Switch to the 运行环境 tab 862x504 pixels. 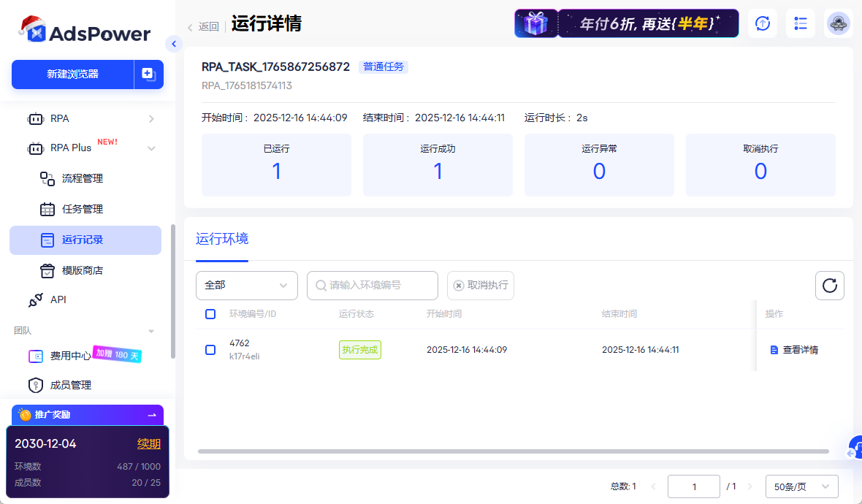coord(221,239)
